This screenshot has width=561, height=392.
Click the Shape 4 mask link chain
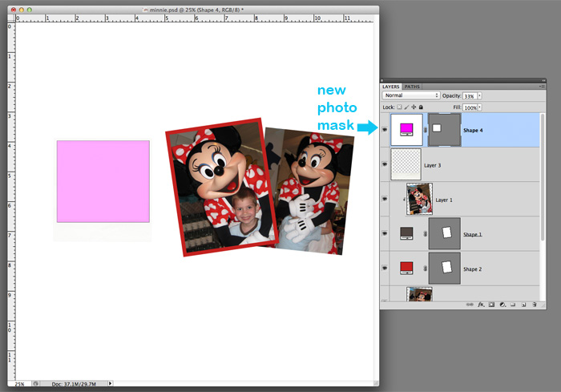[x=426, y=130]
